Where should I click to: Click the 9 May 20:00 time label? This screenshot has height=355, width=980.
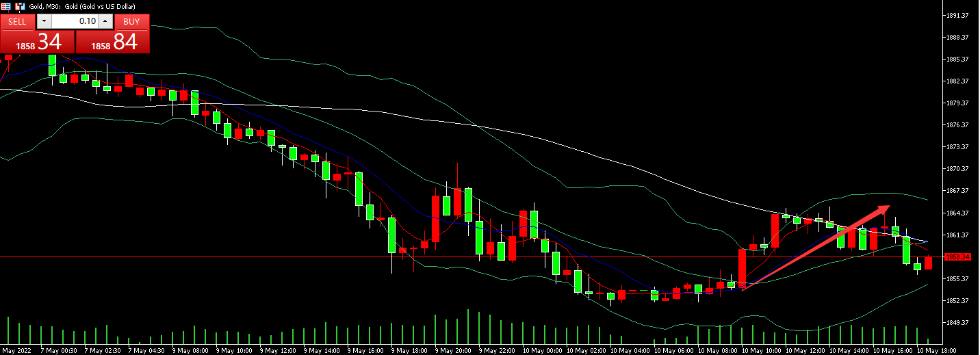[x=454, y=350]
